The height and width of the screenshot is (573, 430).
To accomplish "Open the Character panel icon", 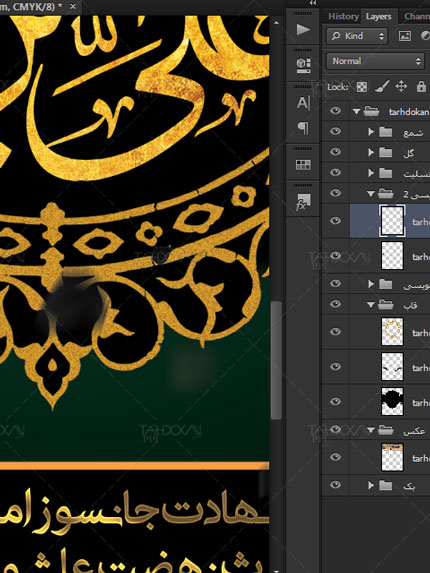I will pos(303,103).
